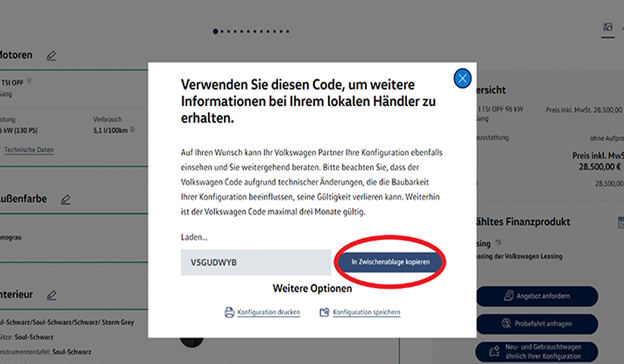
Task: Click the save icon next to Konfiguration speichern
Action: [324, 312]
